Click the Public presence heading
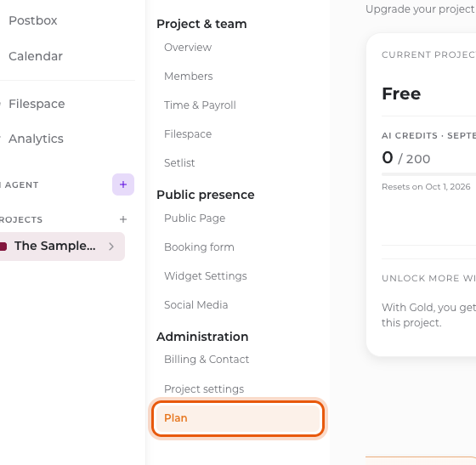This screenshot has width=476, height=465. (x=206, y=195)
